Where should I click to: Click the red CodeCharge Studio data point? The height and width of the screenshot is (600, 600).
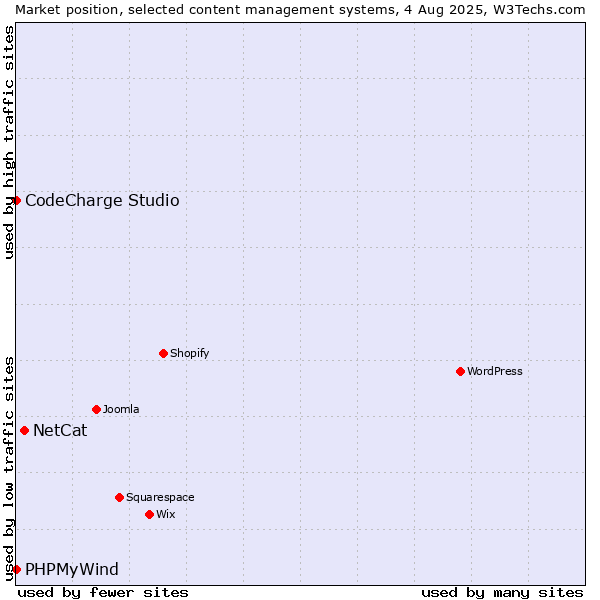click(x=16, y=201)
